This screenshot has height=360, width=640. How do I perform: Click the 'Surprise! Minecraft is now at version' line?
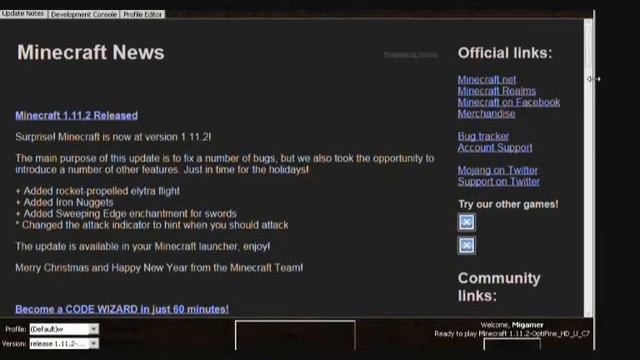(x=113, y=137)
